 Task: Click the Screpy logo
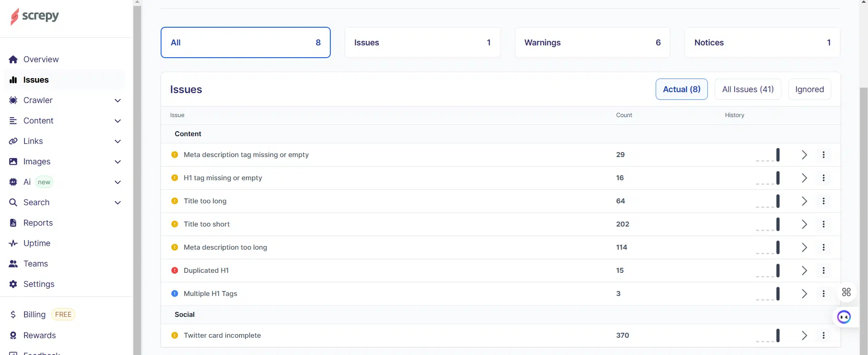click(x=34, y=16)
